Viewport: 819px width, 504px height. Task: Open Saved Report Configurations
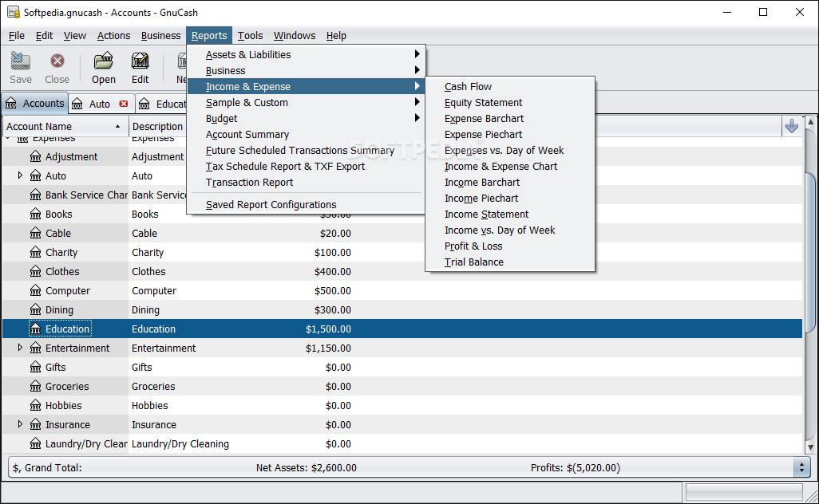306,204
